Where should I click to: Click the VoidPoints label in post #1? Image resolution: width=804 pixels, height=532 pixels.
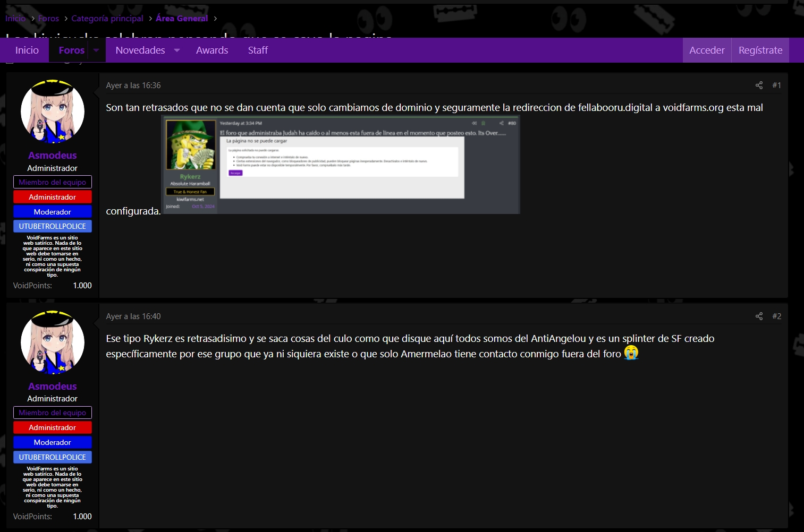(32, 286)
